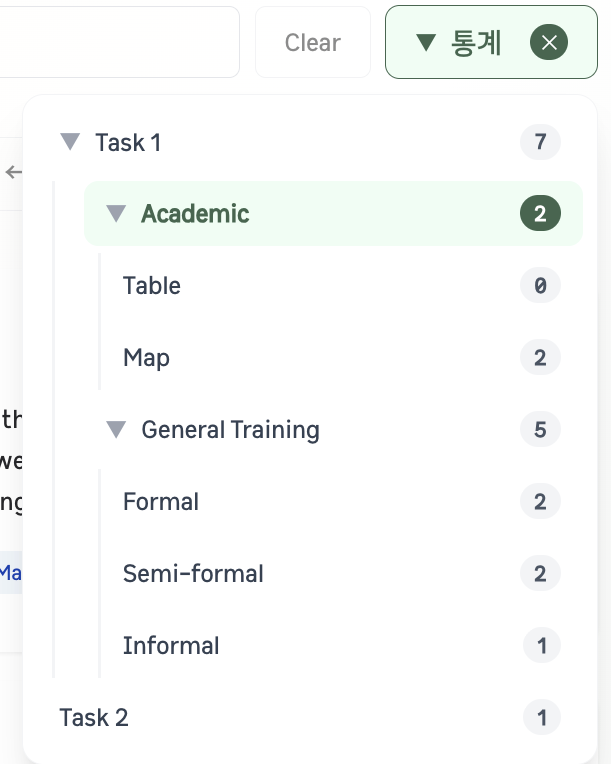Click the Task 1 count badge showing 7
Screen dimensions: 611x764
(x=540, y=142)
